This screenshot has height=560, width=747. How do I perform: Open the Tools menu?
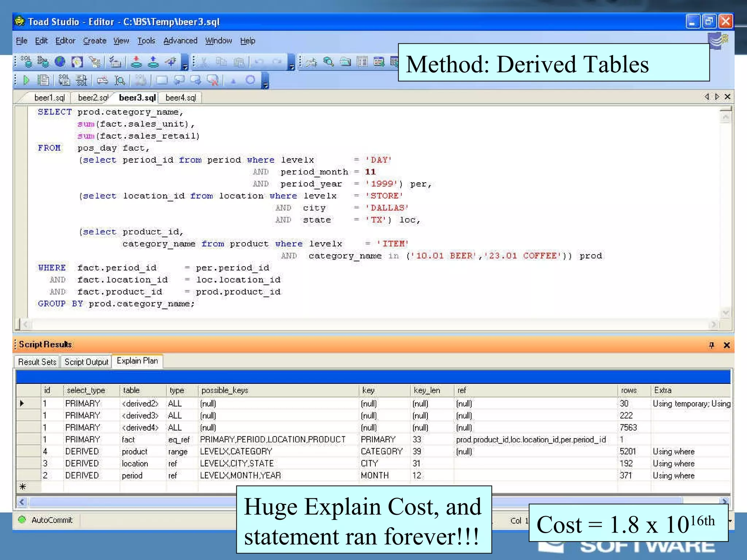tap(146, 41)
